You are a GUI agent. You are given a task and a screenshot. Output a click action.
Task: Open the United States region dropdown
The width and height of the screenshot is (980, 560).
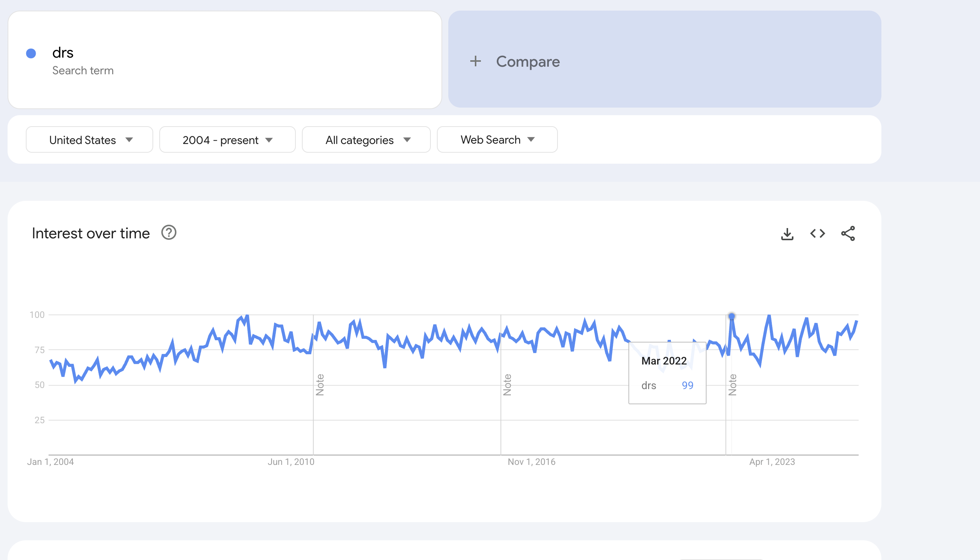[89, 139]
